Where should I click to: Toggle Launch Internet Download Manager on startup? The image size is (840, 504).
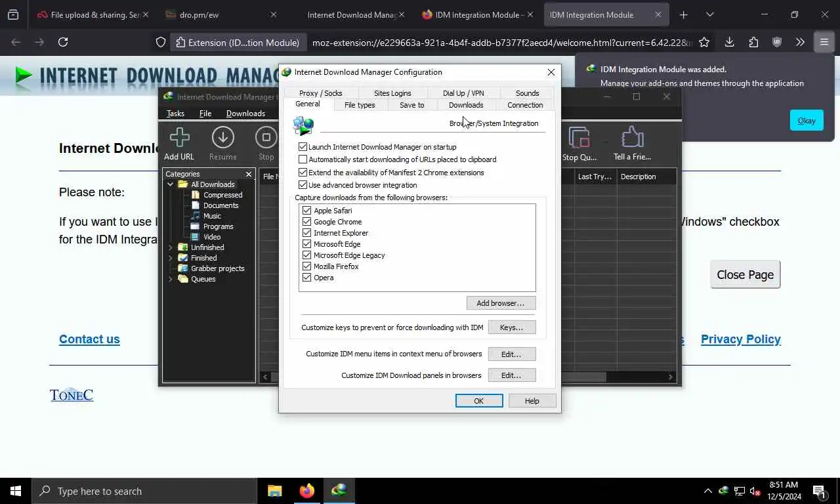click(x=303, y=147)
